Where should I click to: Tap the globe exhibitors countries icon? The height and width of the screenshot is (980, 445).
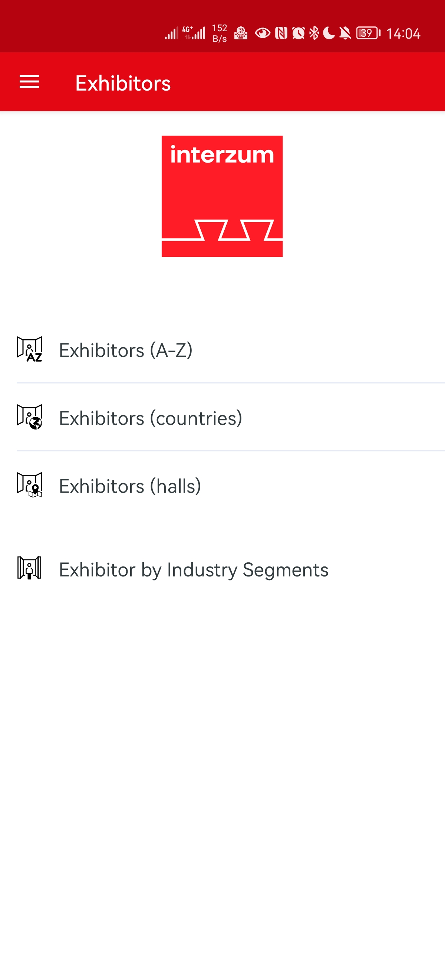pos(29,417)
